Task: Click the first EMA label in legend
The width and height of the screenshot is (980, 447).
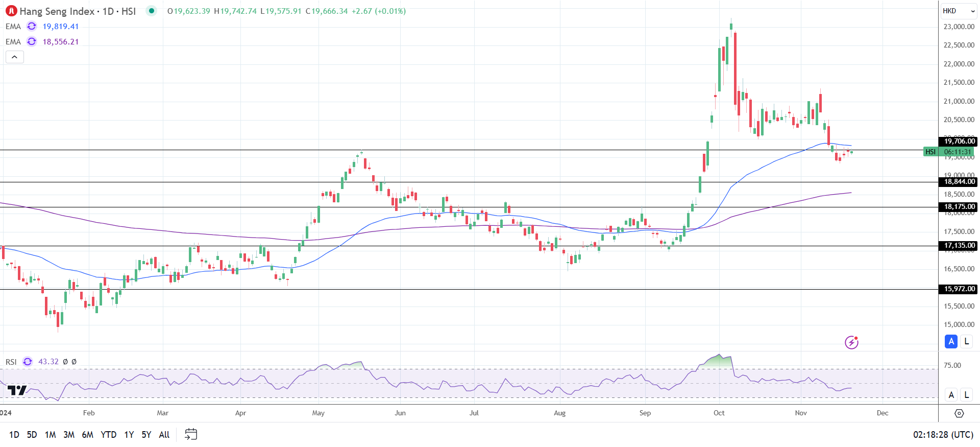Action: (x=13, y=26)
